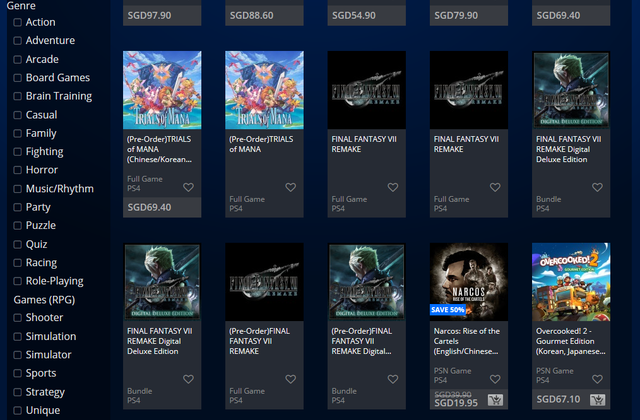Image resolution: width=640 pixels, height=420 pixels.
Task: Toggle the Puzzle genre filter
Action: (18, 226)
